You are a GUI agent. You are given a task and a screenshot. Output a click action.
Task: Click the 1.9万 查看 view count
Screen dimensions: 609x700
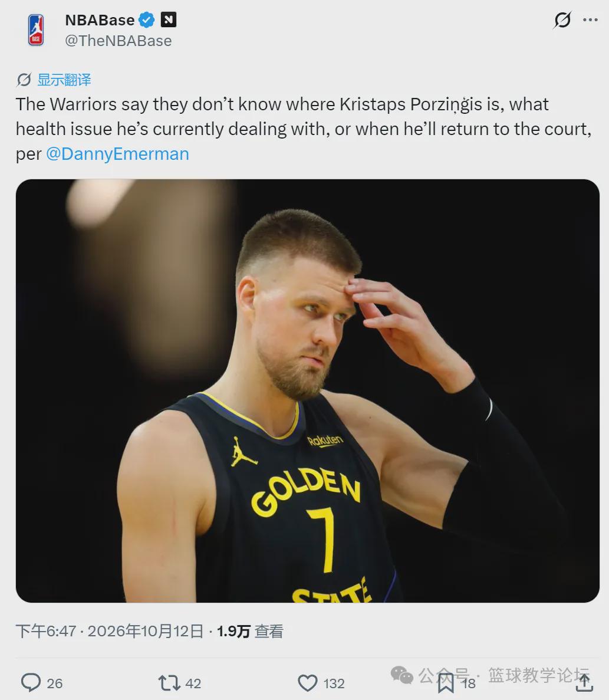(x=250, y=631)
